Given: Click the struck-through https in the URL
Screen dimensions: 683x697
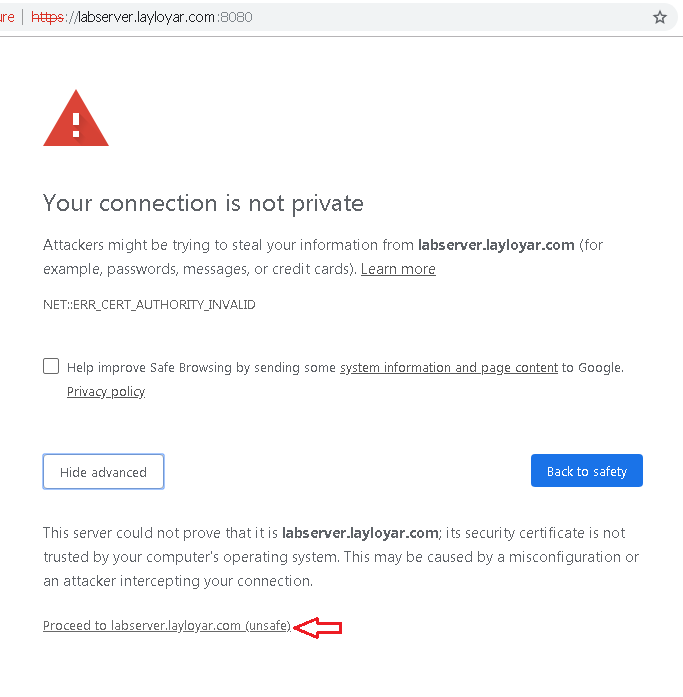Looking at the screenshot, I should tap(48, 17).
